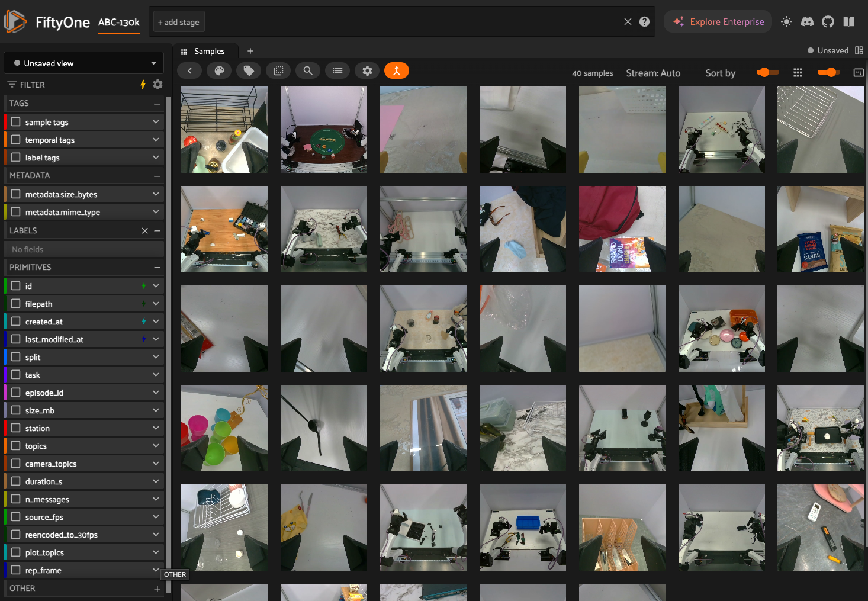Clear the view bar stages
868x601 pixels.
click(x=628, y=22)
